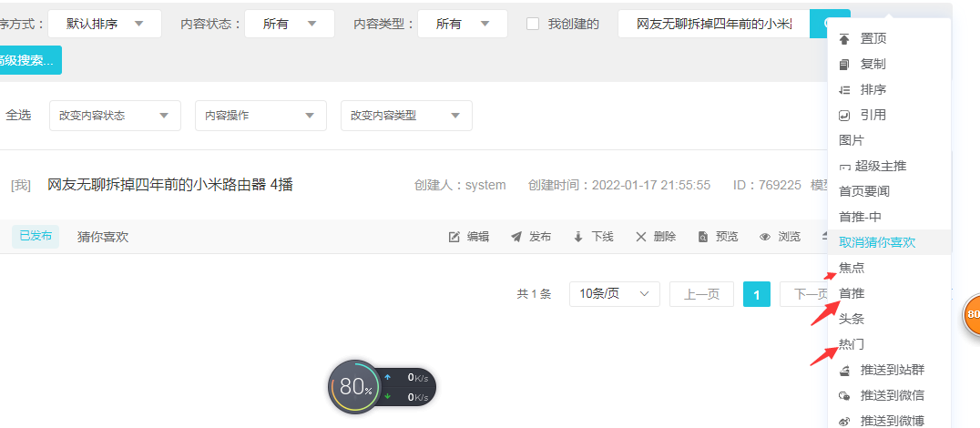The image size is (980, 428).
Task: Click the browse eye icon
Action: coord(765,237)
